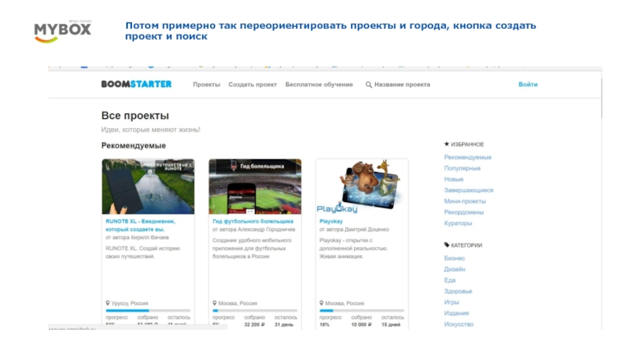Image resolution: width=644 pixels, height=362 pixels.
Task: Click the Войти link
Action: click(x=528, y=84)
